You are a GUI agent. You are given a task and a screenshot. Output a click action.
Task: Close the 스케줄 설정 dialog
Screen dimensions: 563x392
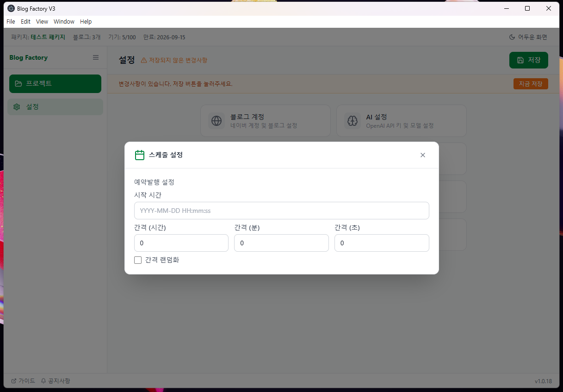coord(422,155)
